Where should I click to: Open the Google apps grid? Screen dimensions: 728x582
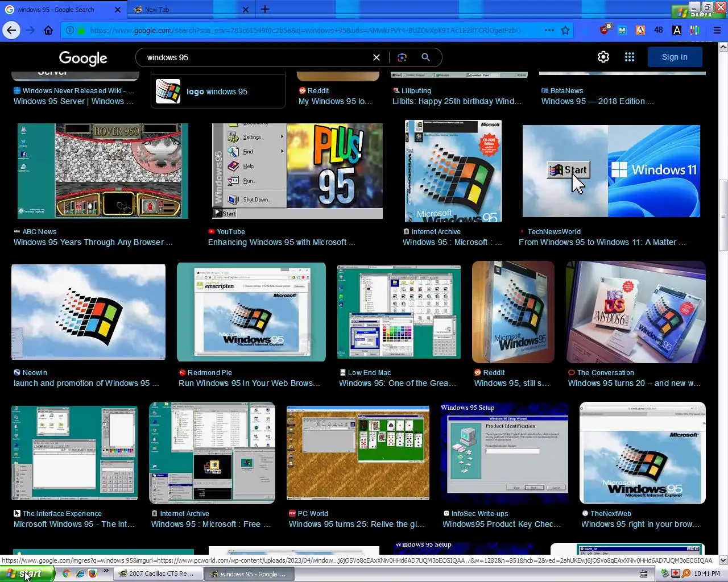pyautogui.click(x=630, y=57)
